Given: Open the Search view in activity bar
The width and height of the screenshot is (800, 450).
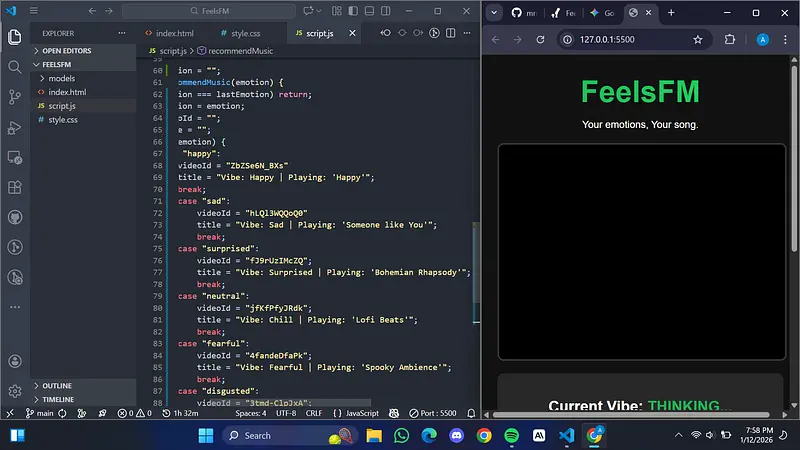Looking at the screenshot, I should tap(15, 67).
